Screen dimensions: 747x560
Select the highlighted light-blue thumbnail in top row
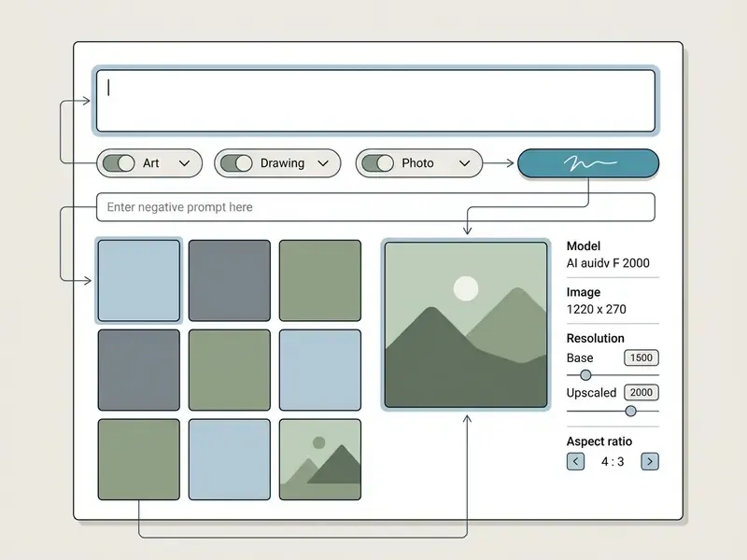pyautogui.click(x=138, y=281)
